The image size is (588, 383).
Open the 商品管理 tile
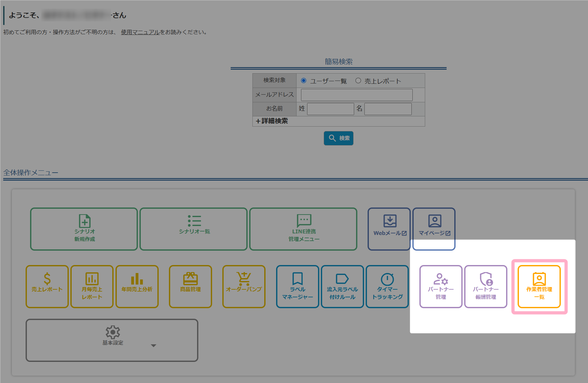(190, 286)
